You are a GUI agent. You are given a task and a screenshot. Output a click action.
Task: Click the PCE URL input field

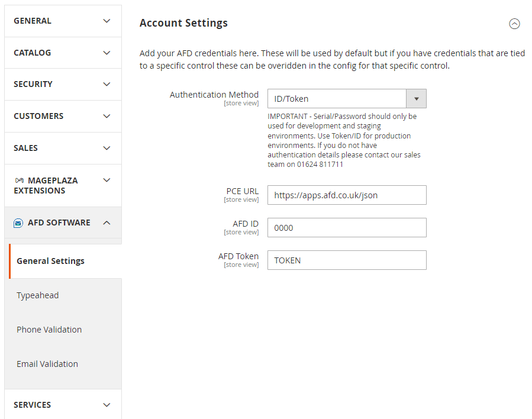[347, 195]
